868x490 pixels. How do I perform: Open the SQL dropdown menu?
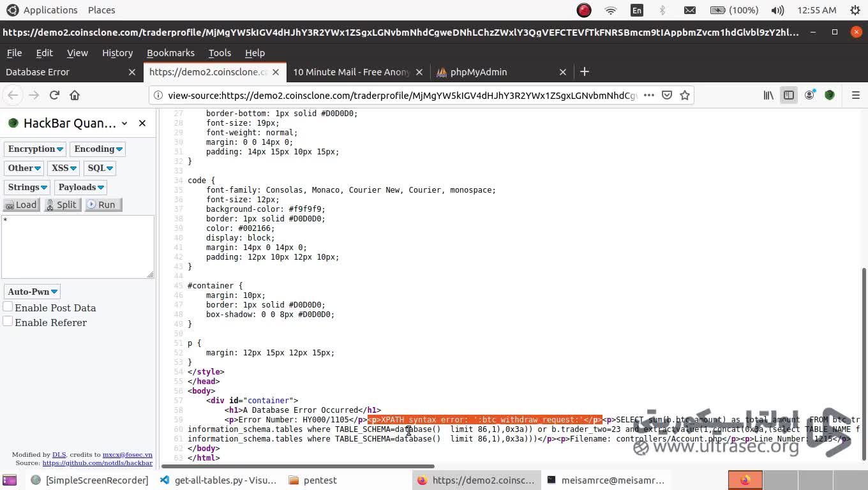(100, 168)
